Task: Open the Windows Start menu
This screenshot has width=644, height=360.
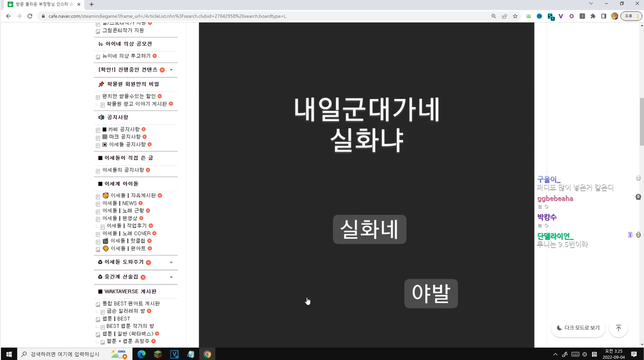Action: (x=9, y=354)
